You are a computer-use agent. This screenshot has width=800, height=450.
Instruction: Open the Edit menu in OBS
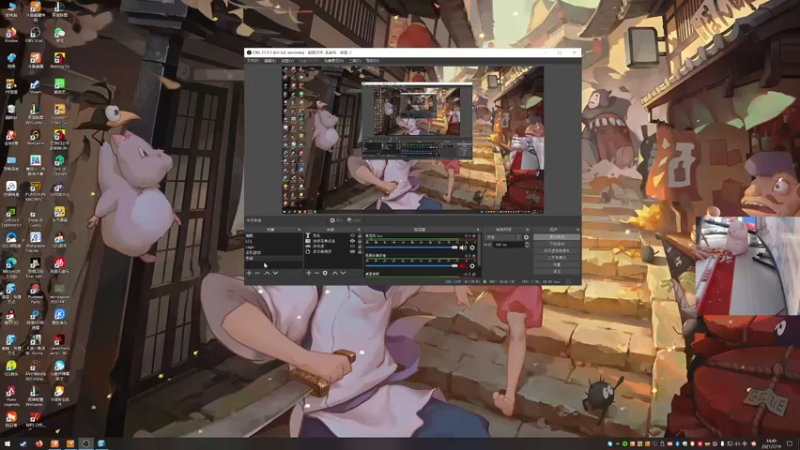[270, 61]
